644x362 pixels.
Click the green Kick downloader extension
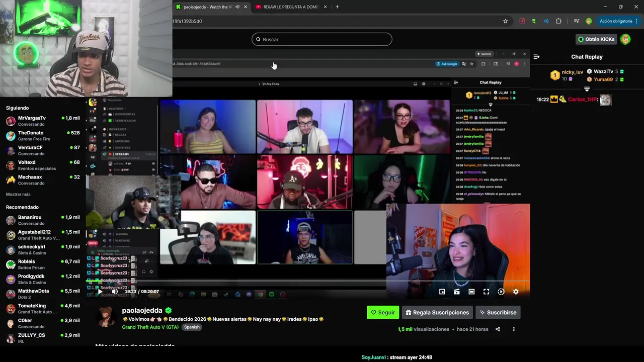point(534,21)
